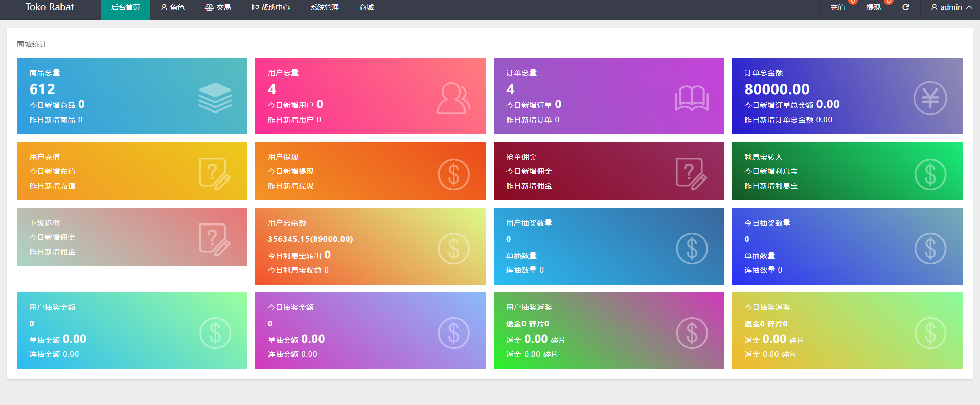
Task: Open the 帮助中心 menu
Action: [270, 7]
